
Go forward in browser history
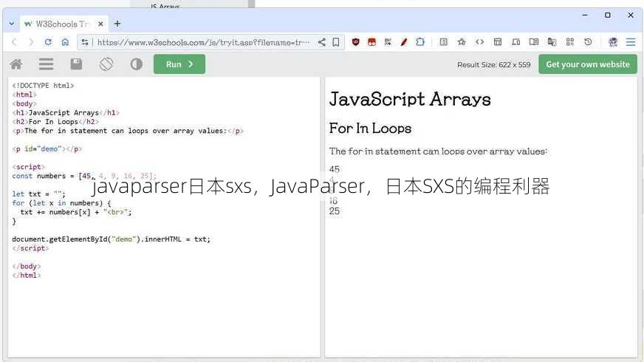(31, 42)
